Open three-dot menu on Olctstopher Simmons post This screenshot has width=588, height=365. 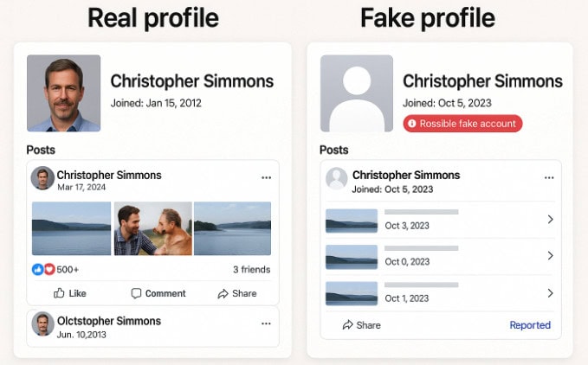pos(266,323)
